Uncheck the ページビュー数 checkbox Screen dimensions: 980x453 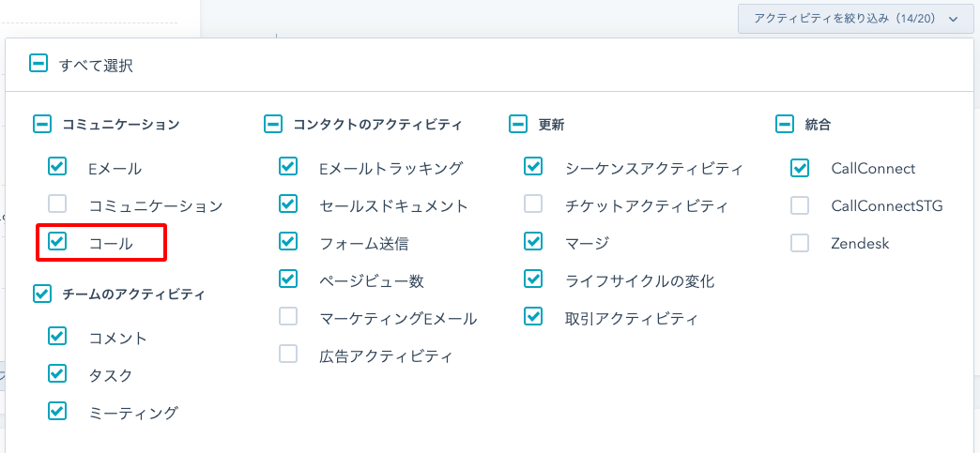[x=288, y=279]
